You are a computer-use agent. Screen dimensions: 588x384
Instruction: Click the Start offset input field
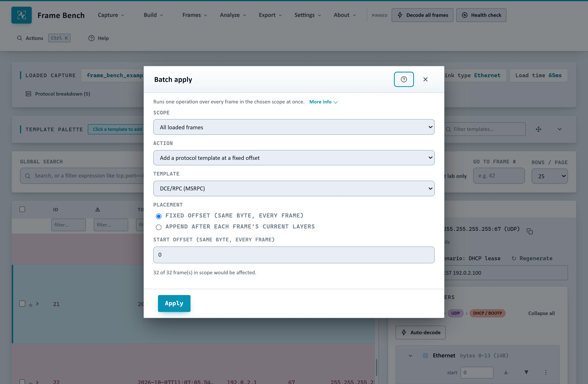(294, 255)
